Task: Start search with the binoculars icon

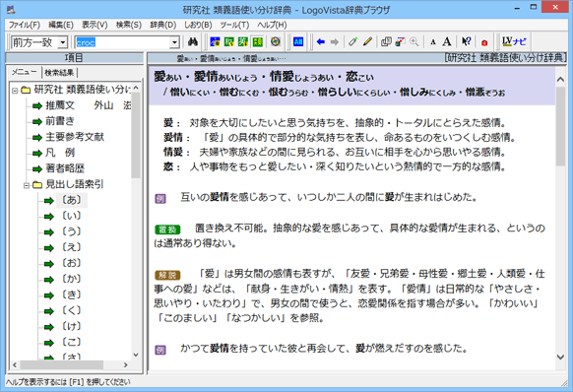Action: coord(193,41)
